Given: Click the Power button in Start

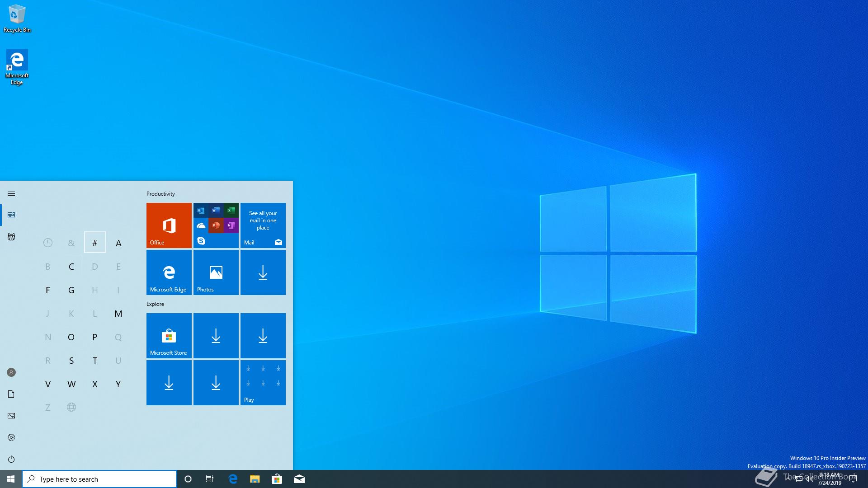Looking at the screenshot, I should (x=11, y=459).
